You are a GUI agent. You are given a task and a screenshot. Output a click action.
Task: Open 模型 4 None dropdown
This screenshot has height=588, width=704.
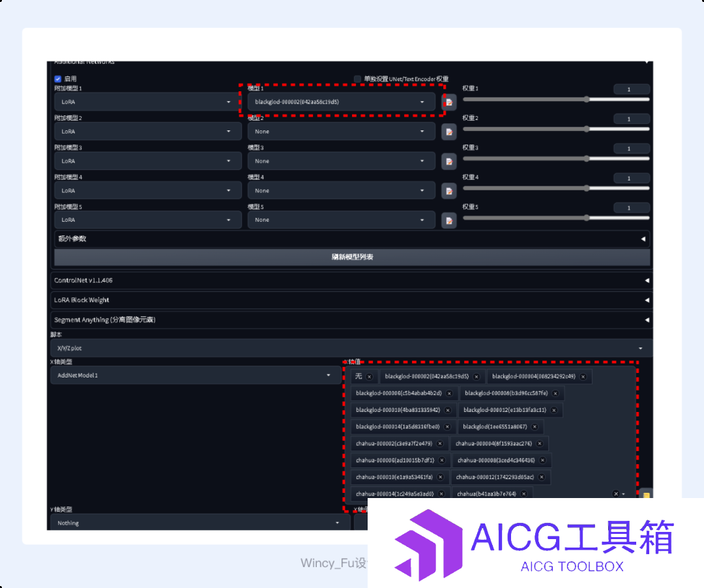341,191
